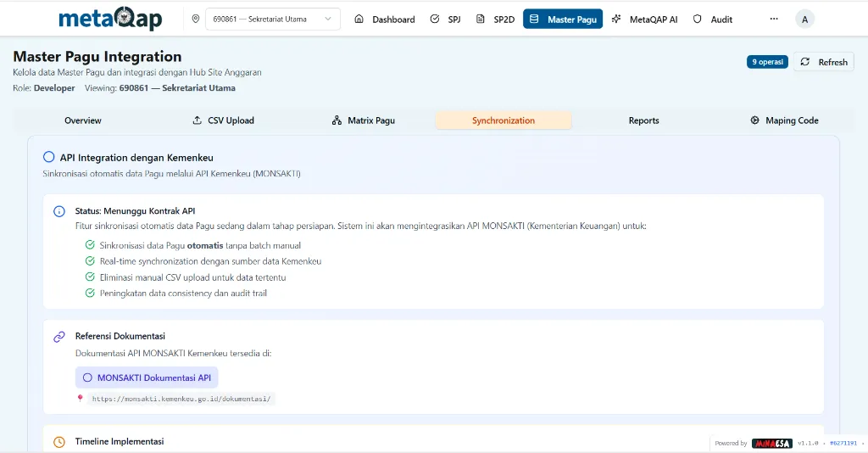Open the user avatar A menu
Screen dimensions: 868x453
point(805,20)
